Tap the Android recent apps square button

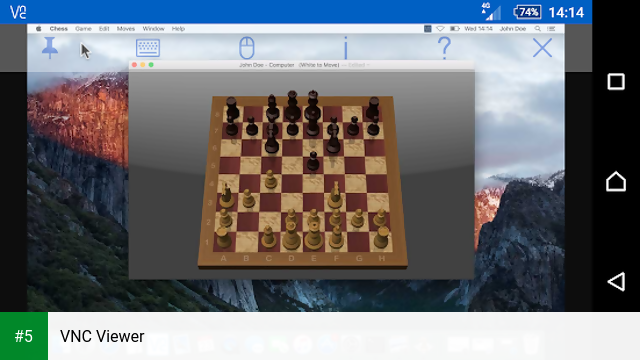point(616,82)
